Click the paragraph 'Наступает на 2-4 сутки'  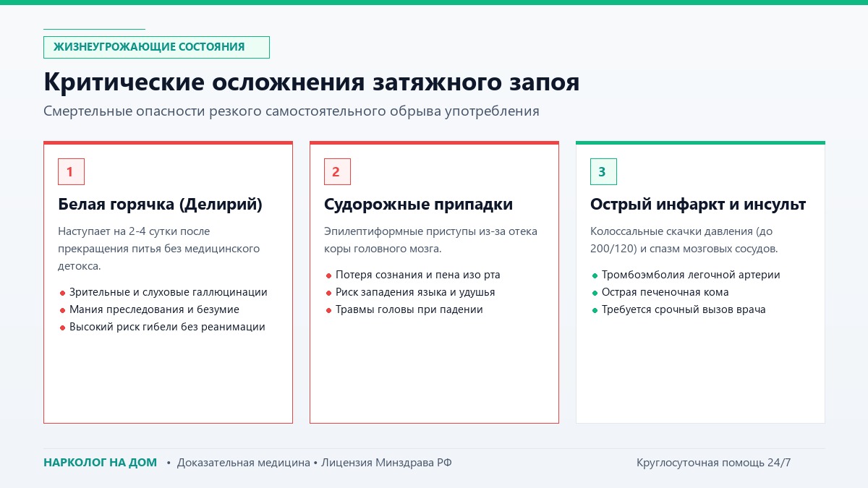(159, 249)
